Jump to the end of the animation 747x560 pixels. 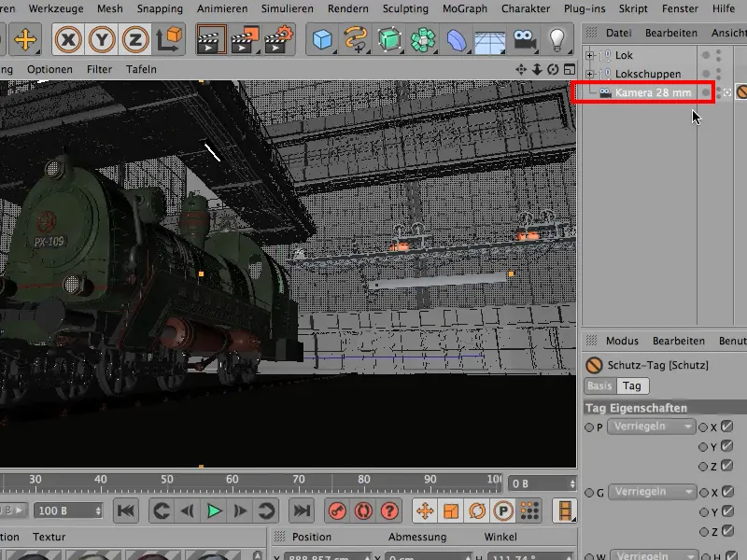click(x=302, y=511)
